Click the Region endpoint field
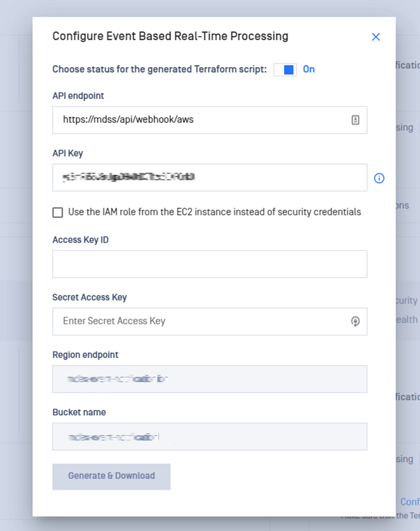 click(x=210, y=379)
